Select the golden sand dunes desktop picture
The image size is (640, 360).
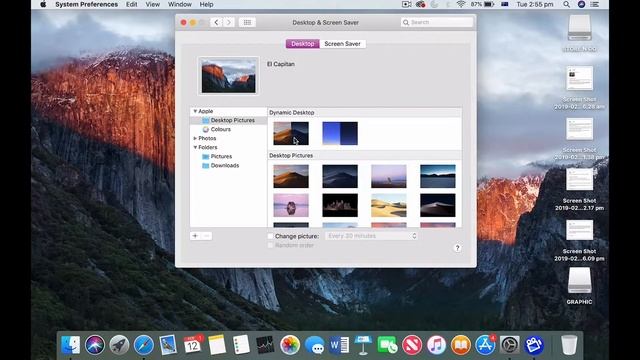point(389,205)
